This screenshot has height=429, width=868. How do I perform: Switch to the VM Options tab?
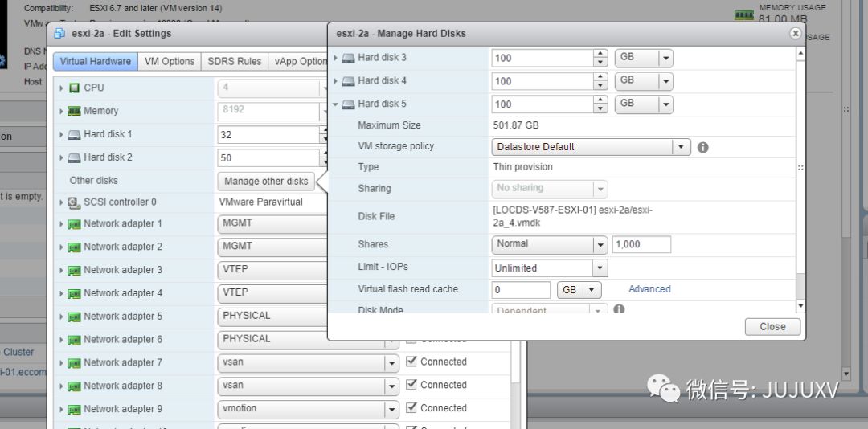click(x=170, y=61)
